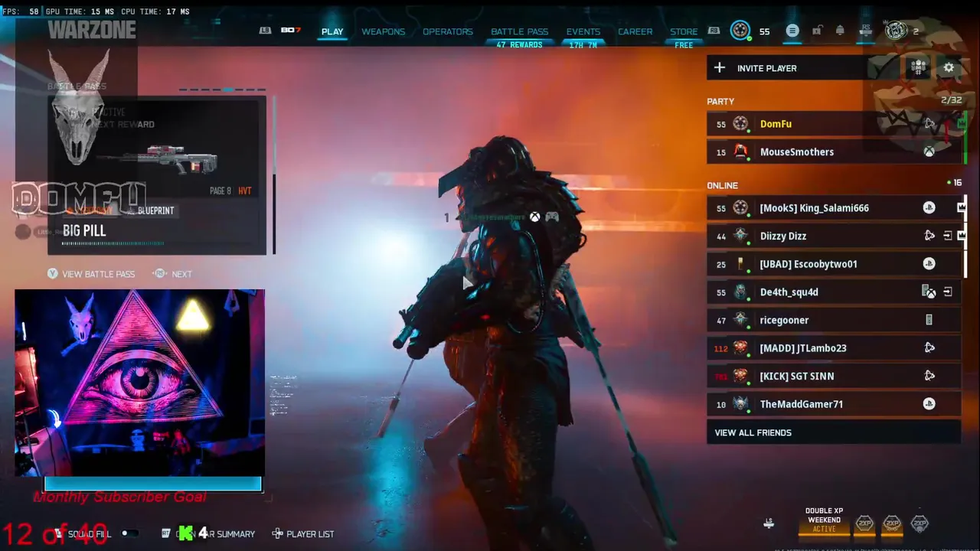The image size is (980, 551).
Task: Go to the BATTLE PASS tab
Action: tap(519, 31)
